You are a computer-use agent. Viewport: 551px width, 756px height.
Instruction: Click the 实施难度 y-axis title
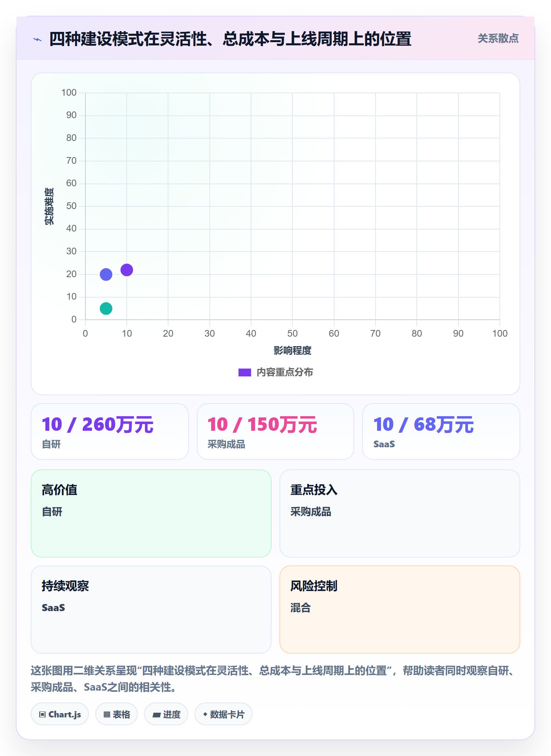pyautogui.click(x=49, y=206)
